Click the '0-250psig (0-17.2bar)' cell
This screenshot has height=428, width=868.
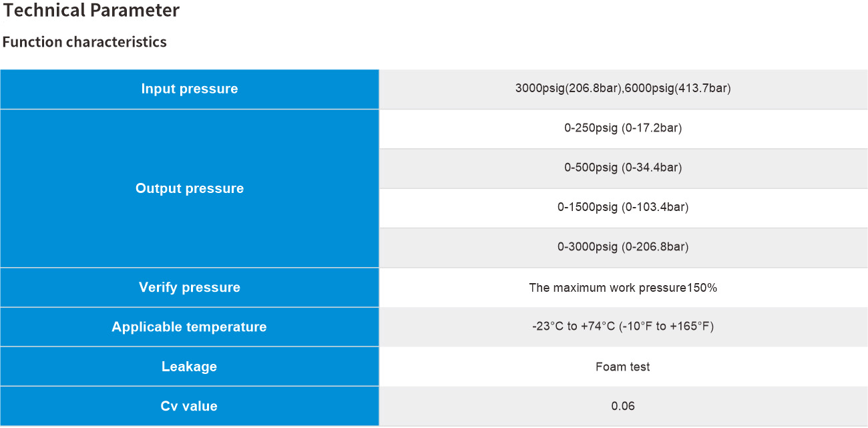623,128
